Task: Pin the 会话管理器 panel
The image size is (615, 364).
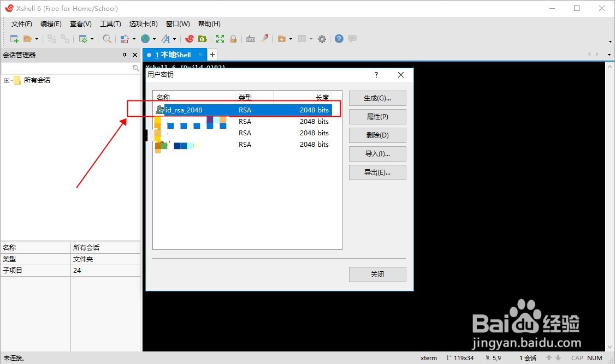Action: coord(125,55)
